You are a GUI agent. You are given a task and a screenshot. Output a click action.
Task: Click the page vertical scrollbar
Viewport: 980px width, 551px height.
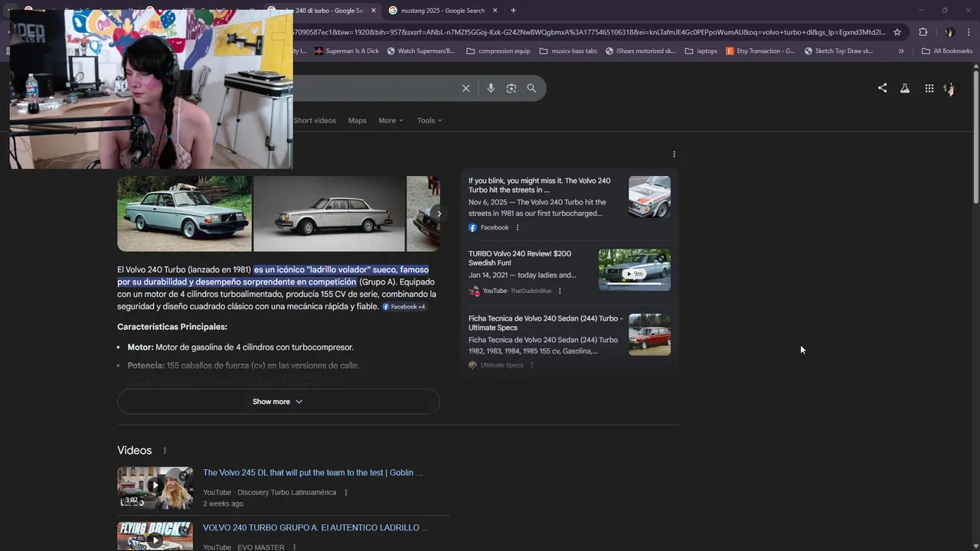[975, 138]
